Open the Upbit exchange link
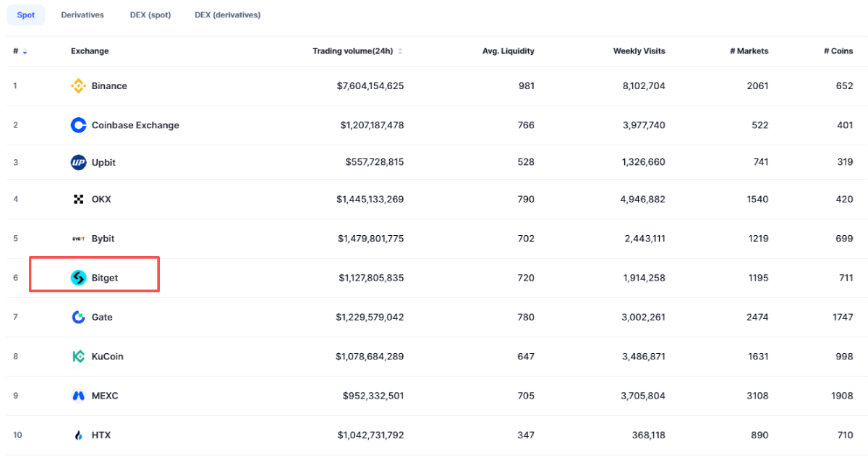Viewport: 868px width, 458px height. click(103, 163)
